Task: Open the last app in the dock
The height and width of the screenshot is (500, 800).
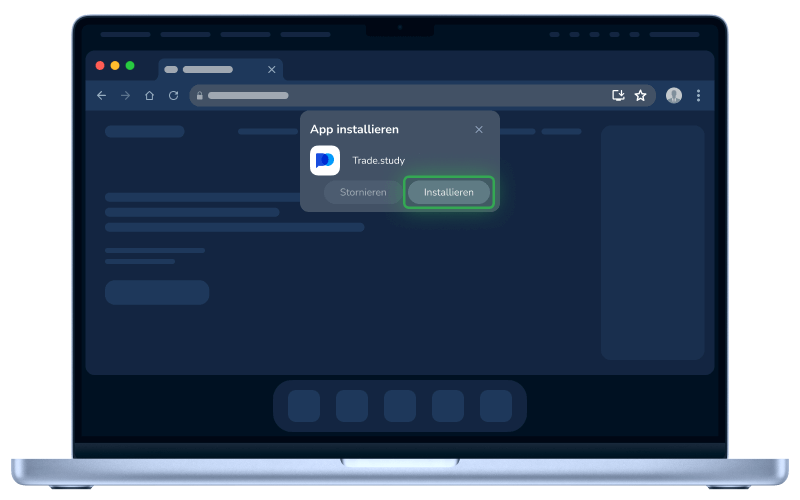Action: [496, 406]
